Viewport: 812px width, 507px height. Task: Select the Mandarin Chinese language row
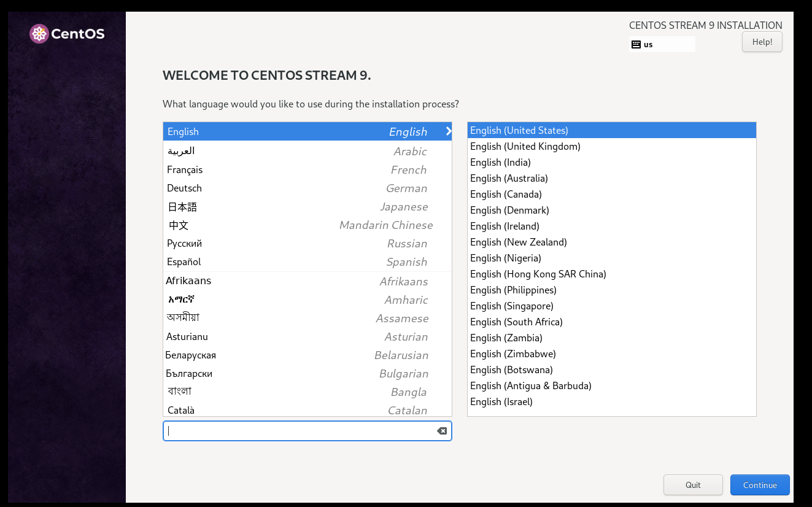pos(307,225)
